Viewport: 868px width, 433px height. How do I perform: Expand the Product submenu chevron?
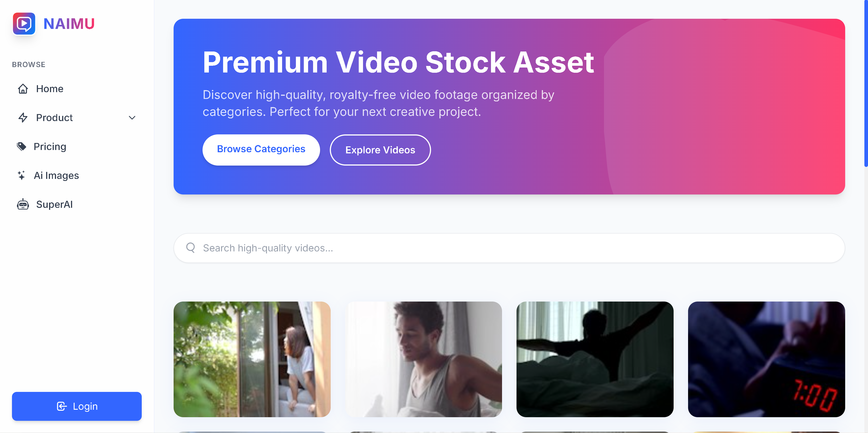pos(132,118)
